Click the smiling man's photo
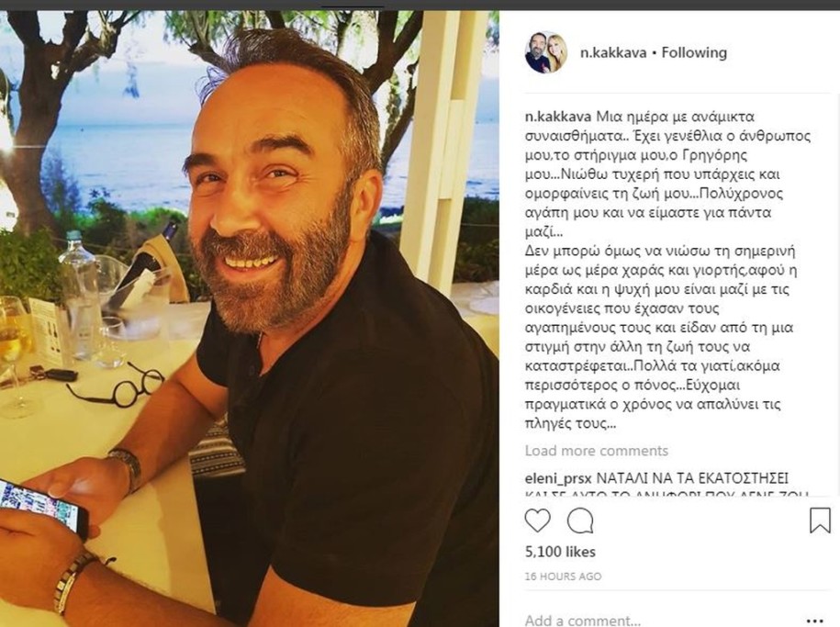Image resolution: width=840 pixels, height=627 pixels. click(250, 319)
